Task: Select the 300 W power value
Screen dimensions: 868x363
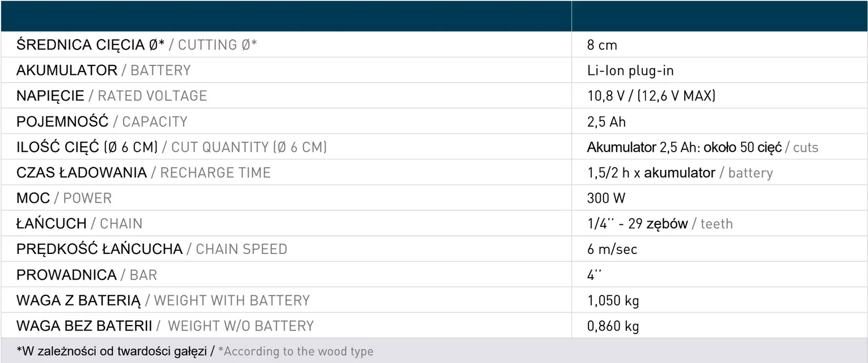Action: pyautogui.click(x=606, y=198)
